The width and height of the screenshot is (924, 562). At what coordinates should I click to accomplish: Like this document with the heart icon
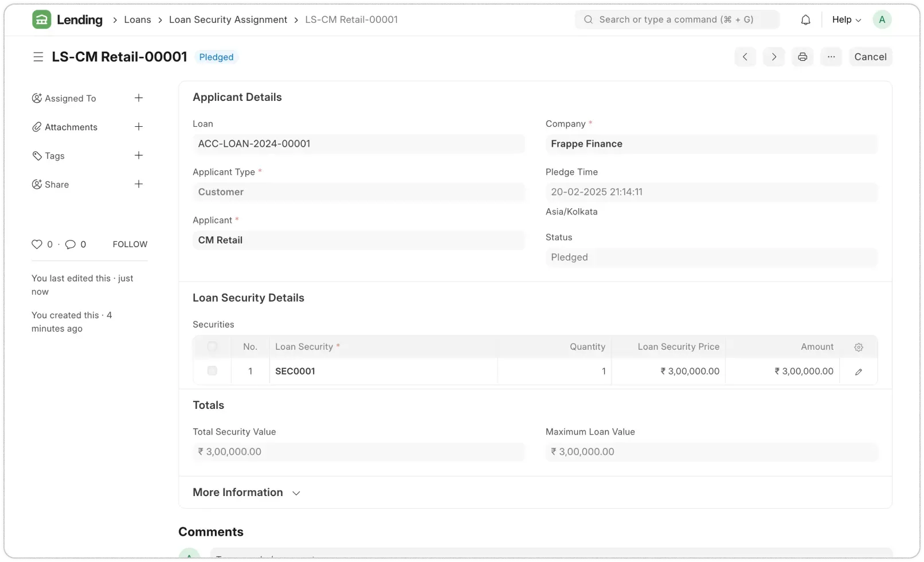37,244
